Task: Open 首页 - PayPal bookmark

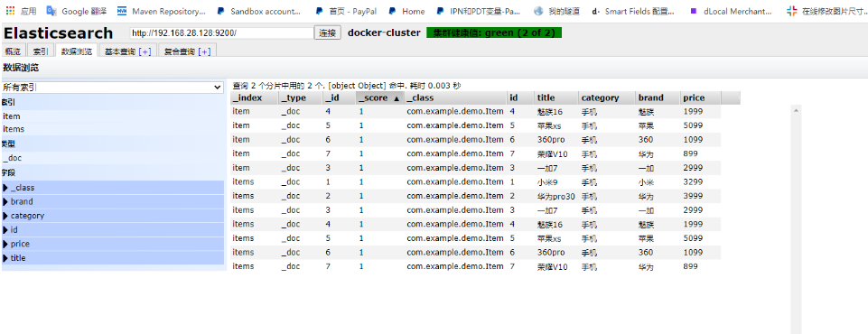Action: (345, 11)
